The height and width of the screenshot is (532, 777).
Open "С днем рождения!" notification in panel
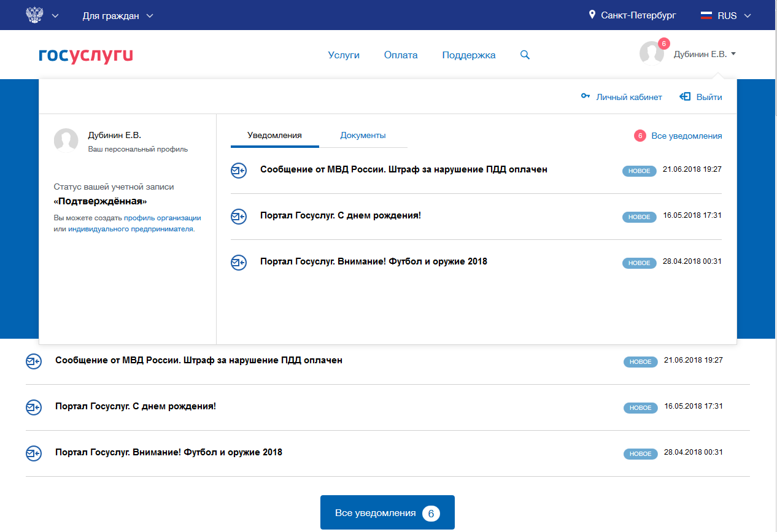pos(340,215)
